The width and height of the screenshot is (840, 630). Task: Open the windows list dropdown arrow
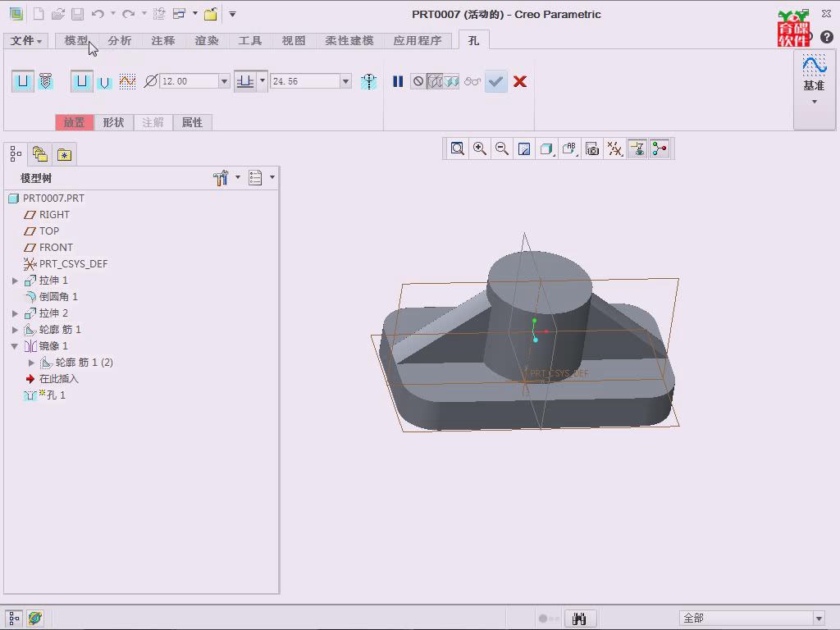[195, 14]
